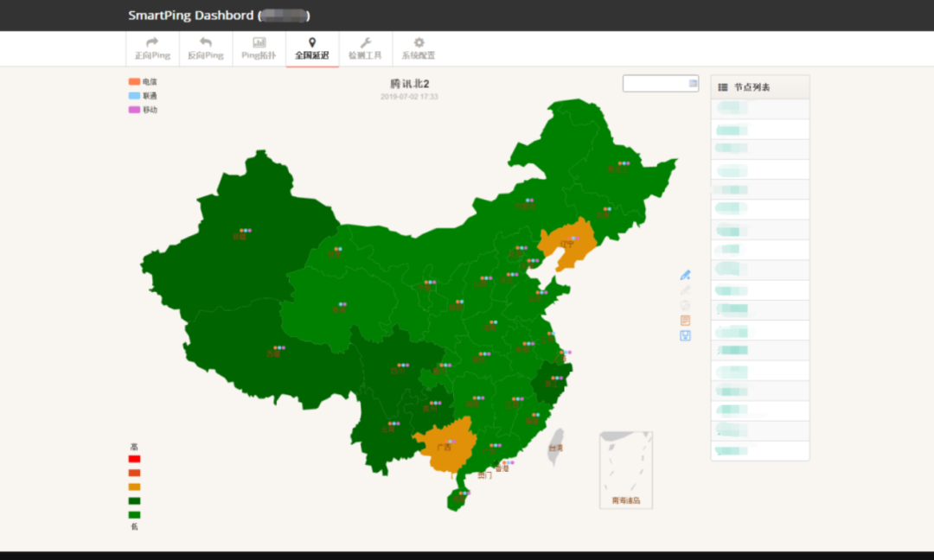934x560 pixels.
Task: Toggle the 电信 legend series
Action: point(143,81)
